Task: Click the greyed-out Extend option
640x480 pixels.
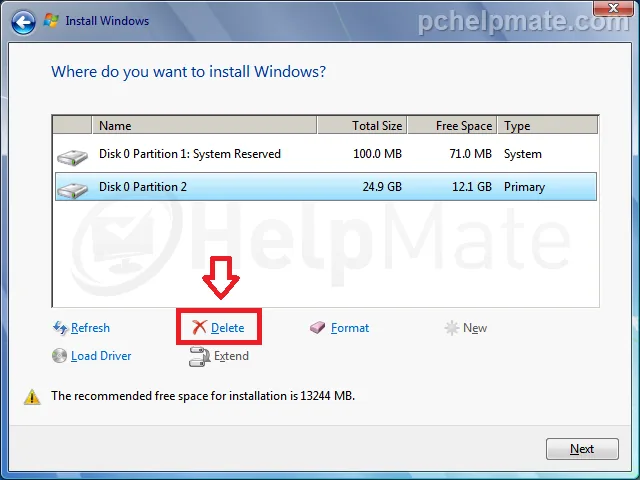Action: (x=231, y=356)
